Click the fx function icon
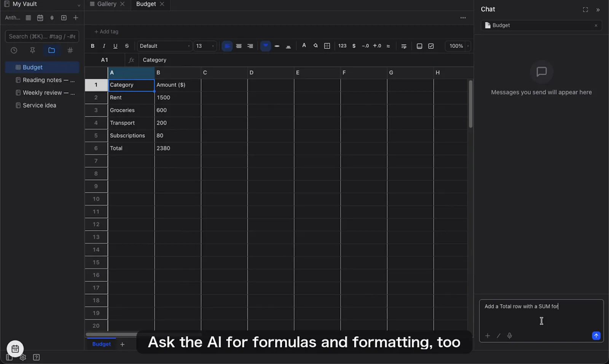Viewport: 609px width, 364px height. pos(131,60)
